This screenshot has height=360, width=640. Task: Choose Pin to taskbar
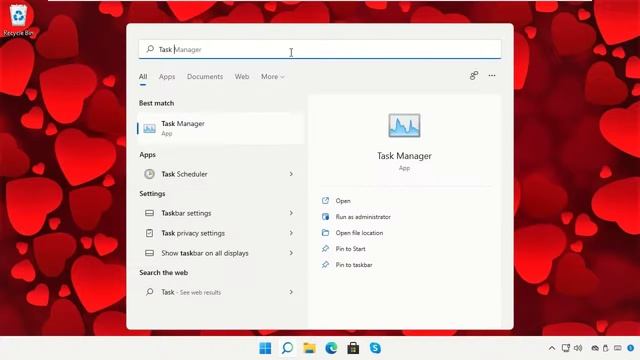(354, 264)
